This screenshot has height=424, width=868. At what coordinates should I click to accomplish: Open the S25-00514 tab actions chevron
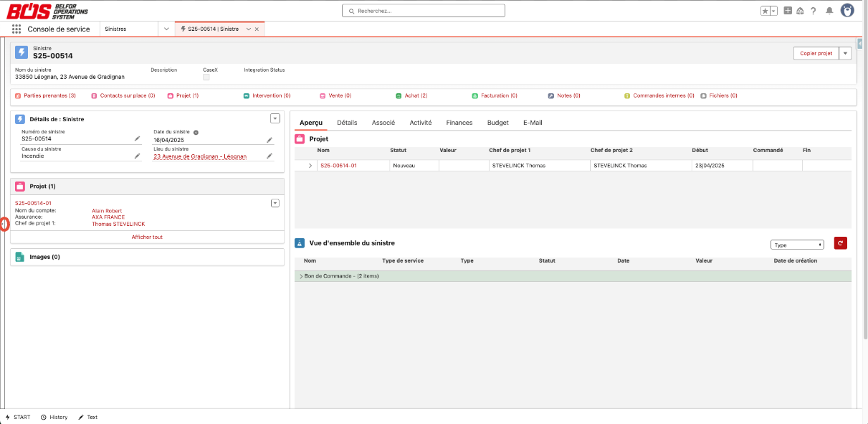pos(248,29)
